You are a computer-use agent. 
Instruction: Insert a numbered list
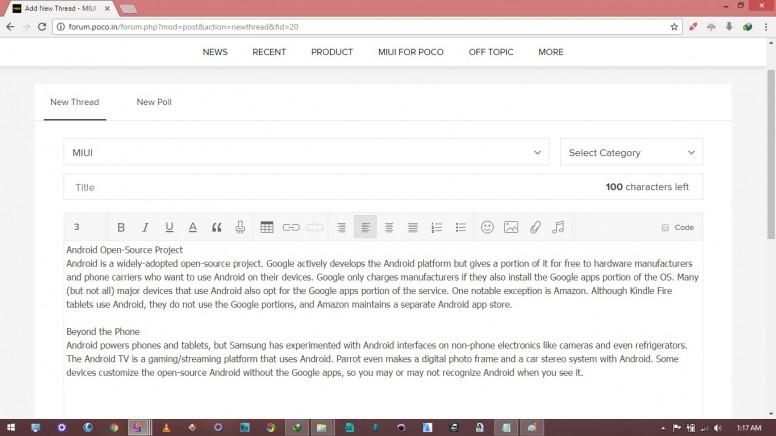point(436,227)
